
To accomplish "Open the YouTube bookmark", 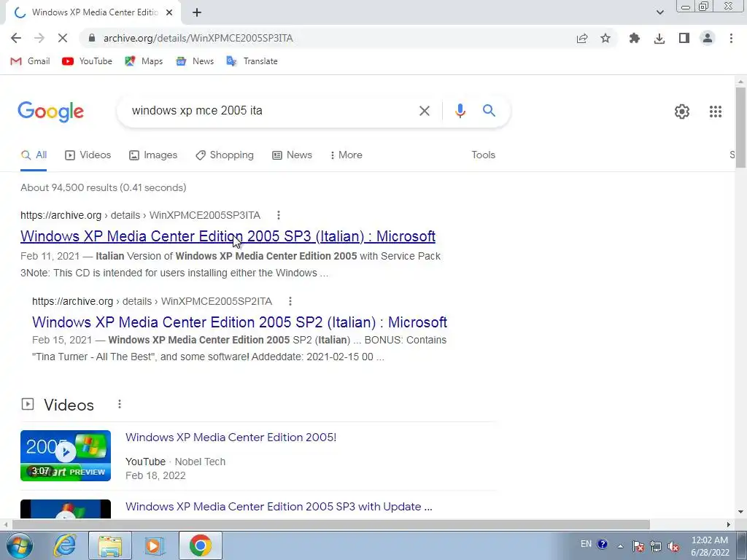I will coord(88,61).
